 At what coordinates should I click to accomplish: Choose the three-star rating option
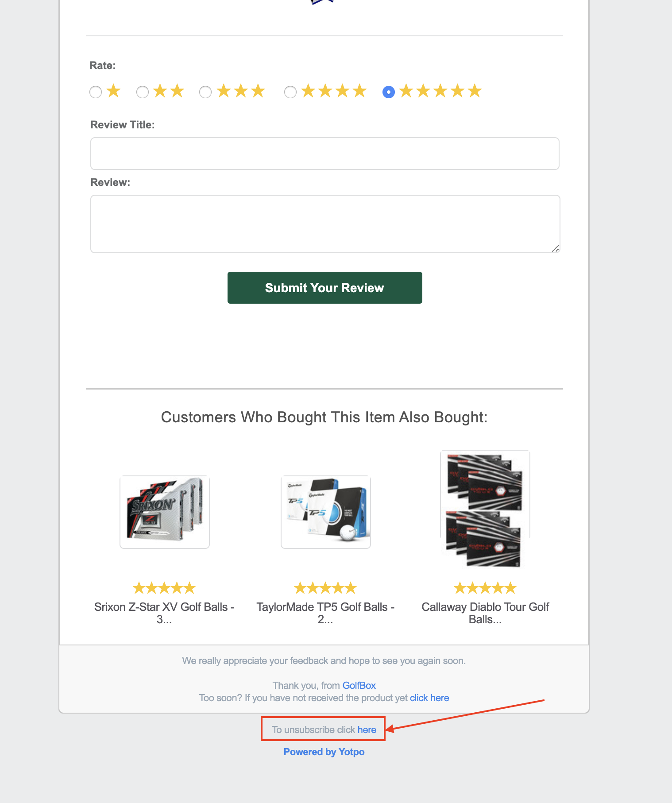coord(205,92)
